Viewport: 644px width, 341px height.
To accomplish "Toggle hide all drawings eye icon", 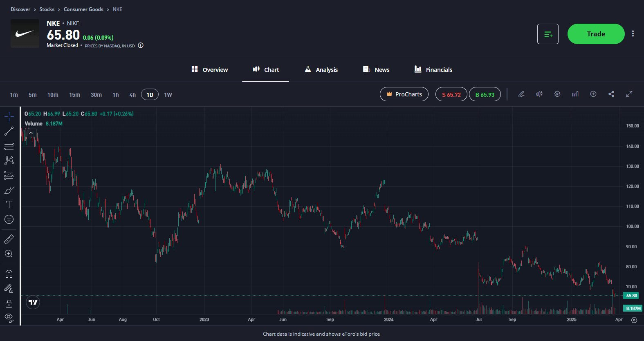I will [9, 318].
